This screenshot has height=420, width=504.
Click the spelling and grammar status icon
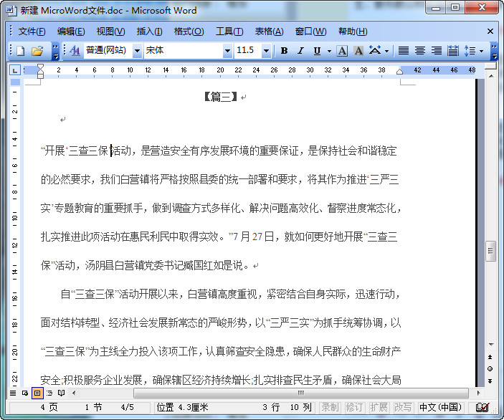482,408
